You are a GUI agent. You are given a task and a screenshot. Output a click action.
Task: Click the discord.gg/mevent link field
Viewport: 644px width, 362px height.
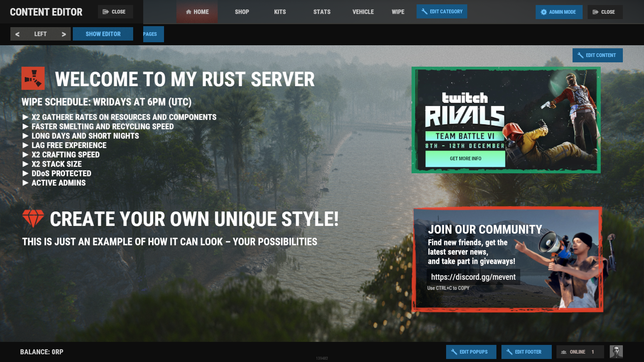[473, 277]
